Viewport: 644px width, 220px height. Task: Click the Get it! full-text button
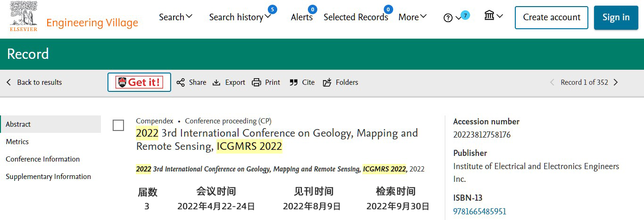(139, 82)
